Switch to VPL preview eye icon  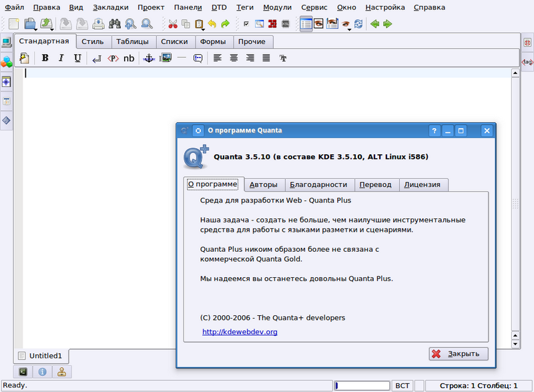click(319, 24)
